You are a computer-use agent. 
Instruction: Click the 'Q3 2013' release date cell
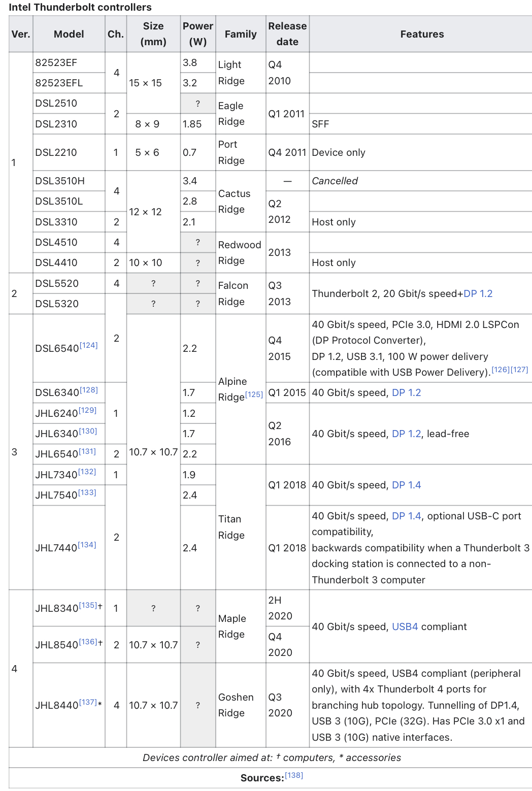tap(287, 293)
